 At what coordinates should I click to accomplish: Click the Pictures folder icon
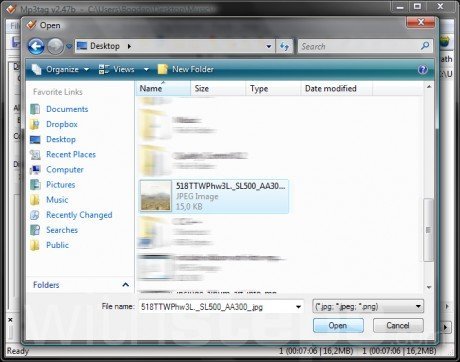pyautogui.click(x=35, y=185)
